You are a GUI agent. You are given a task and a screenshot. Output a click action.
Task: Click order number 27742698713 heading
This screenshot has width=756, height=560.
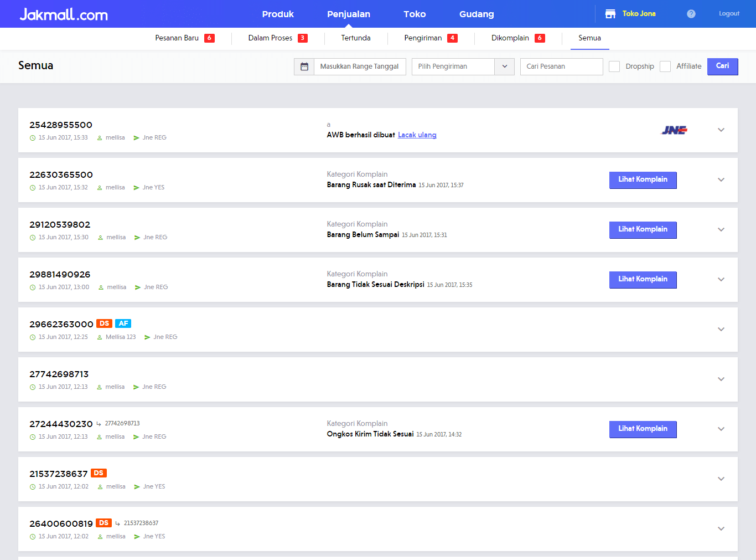59,374
